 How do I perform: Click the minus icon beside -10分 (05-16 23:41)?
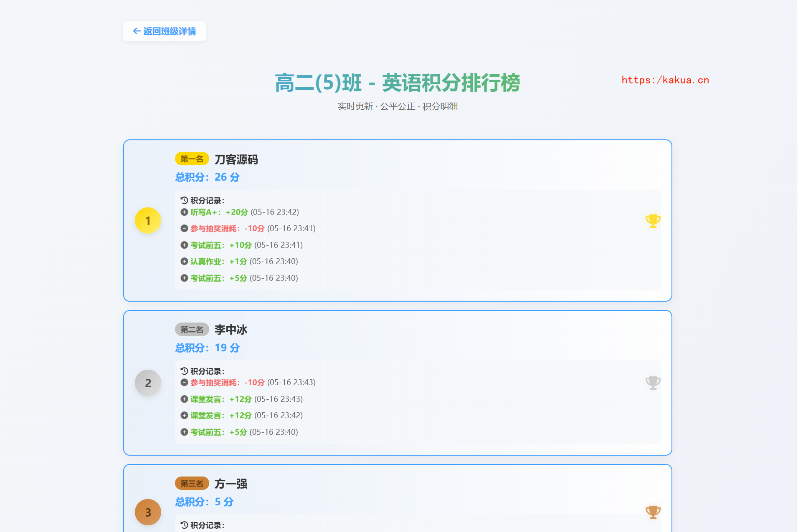184,228
